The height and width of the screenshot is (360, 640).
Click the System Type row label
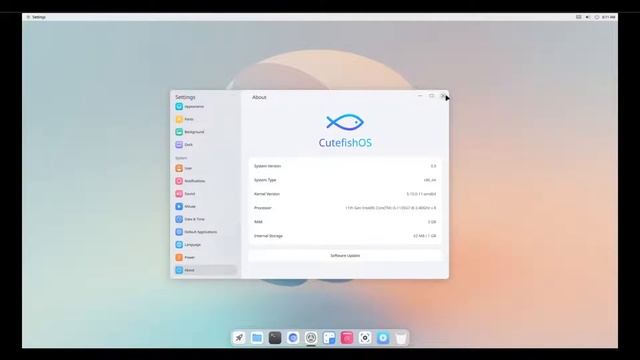pos(265,180)
